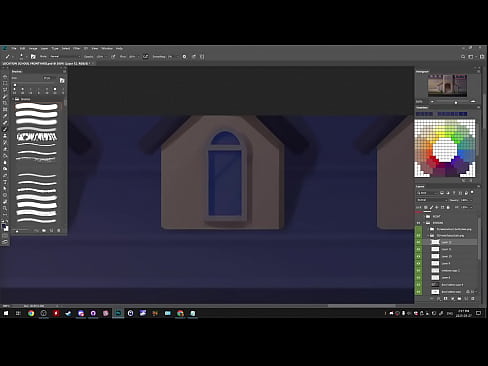
Task: Toggle the layer filter on/off switch
Action: pos(472,193)
